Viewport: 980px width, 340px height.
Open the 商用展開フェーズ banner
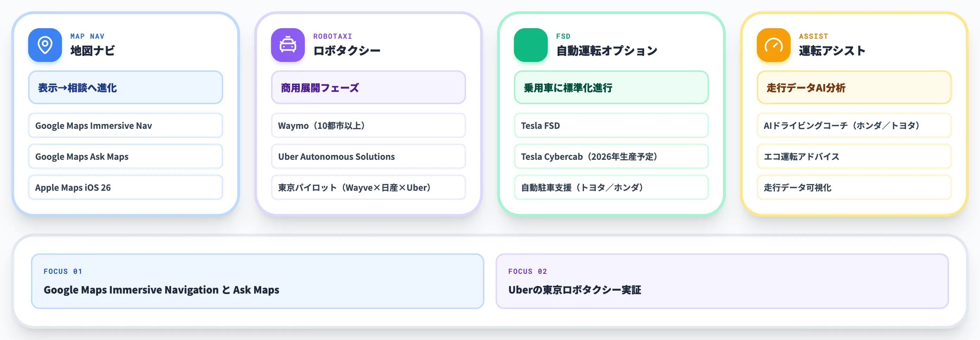tap(368, 88)
